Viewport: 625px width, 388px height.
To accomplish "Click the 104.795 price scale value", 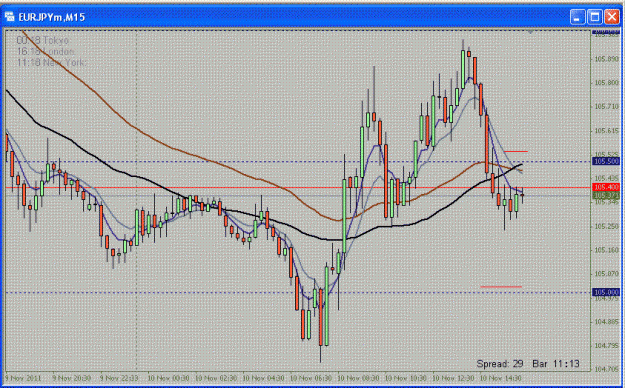I will click(607, 345).
